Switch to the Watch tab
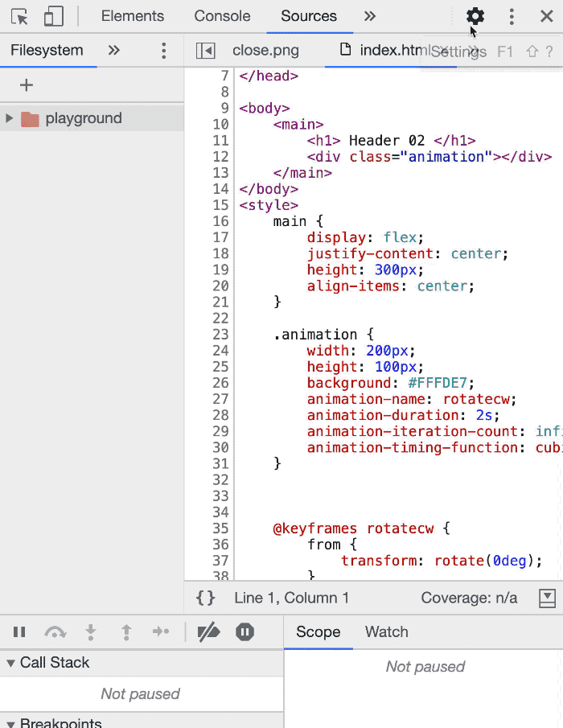 (x=387, y=631)
